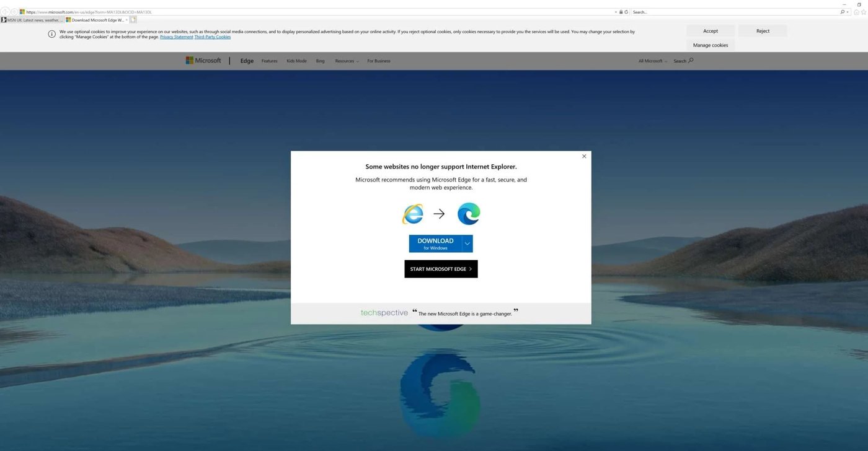Image resolution: width=868 pixels, height=451 pixels.
Task: Accept optional cookies
Action: point(711,31)
